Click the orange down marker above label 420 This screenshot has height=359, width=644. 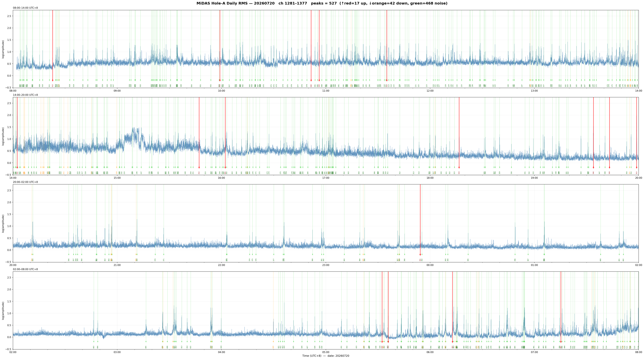pos(273,341)
